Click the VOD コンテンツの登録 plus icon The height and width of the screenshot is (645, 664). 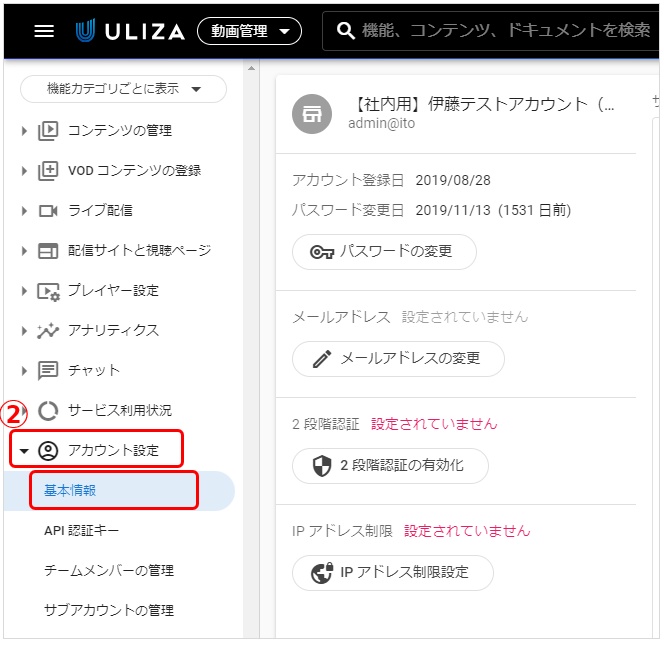click(x=48, y=171)
